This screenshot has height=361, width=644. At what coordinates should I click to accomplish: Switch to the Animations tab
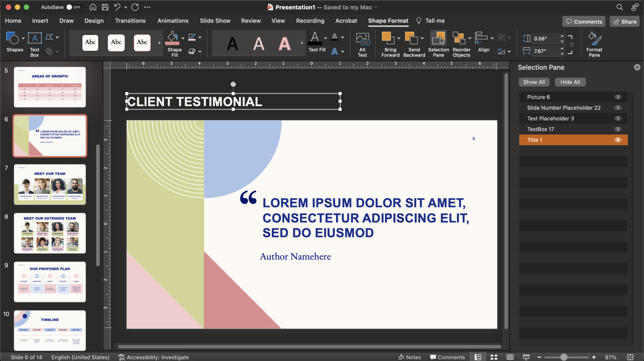[173, 21]
